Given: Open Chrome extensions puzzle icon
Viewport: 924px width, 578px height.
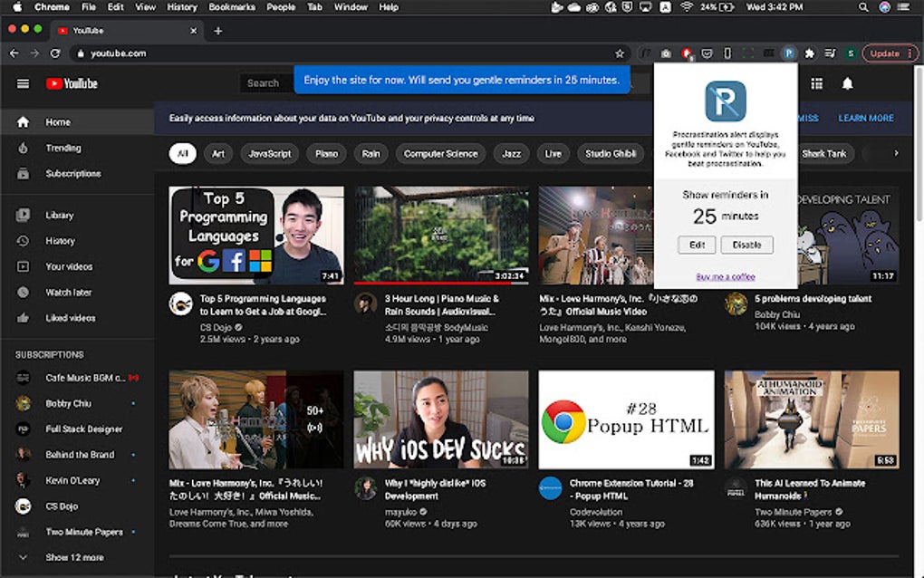Looking at the screenshot, I should pyautogui.click(x=810, y=53).
